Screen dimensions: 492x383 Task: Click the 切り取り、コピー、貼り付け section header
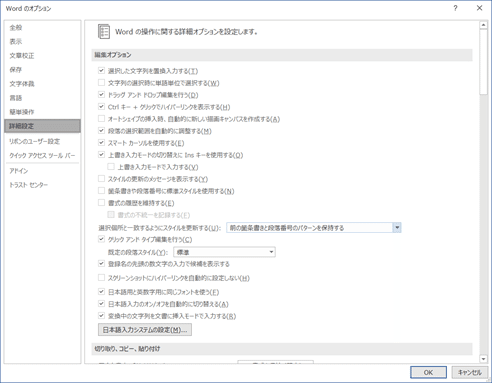coord(282,349)
